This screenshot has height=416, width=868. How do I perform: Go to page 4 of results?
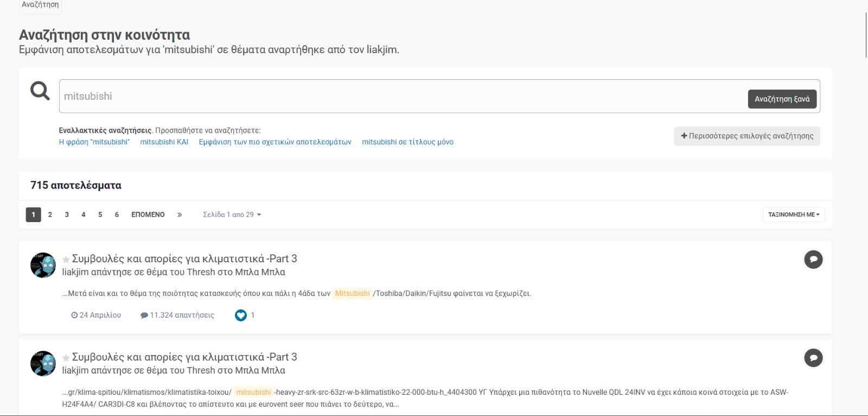(x=84, y=215)
